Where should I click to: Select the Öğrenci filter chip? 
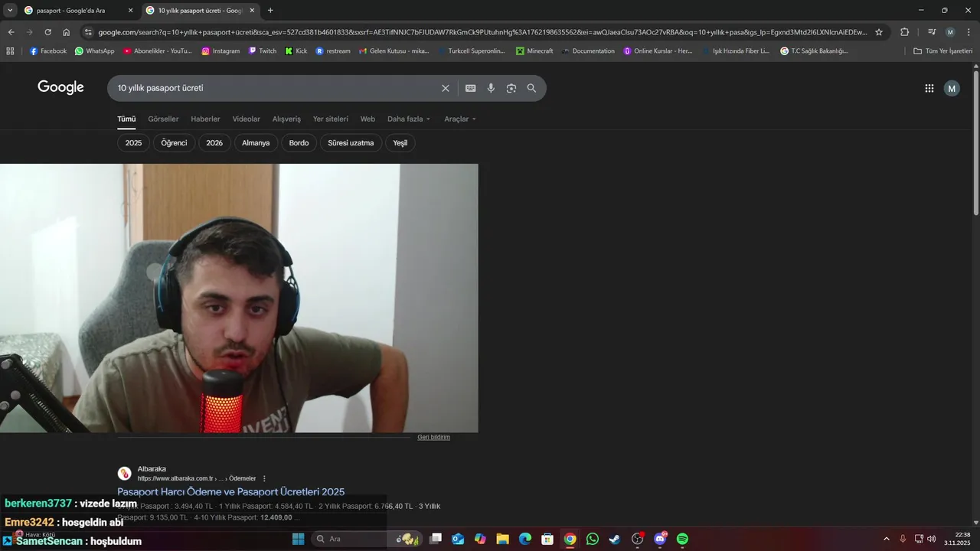pos(174,143)
